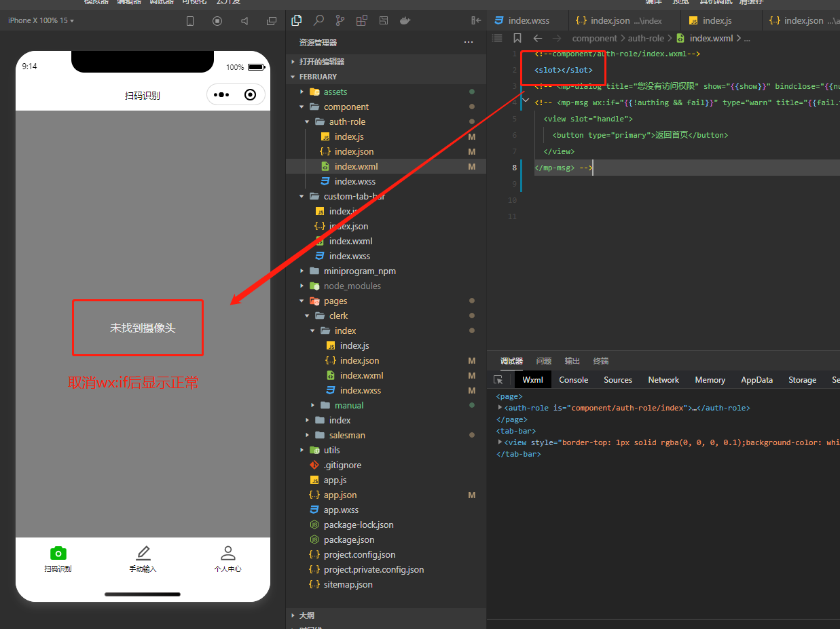Switch to the Storage devtools tab
Screen dimensions: 840x629
click(803, 380)
